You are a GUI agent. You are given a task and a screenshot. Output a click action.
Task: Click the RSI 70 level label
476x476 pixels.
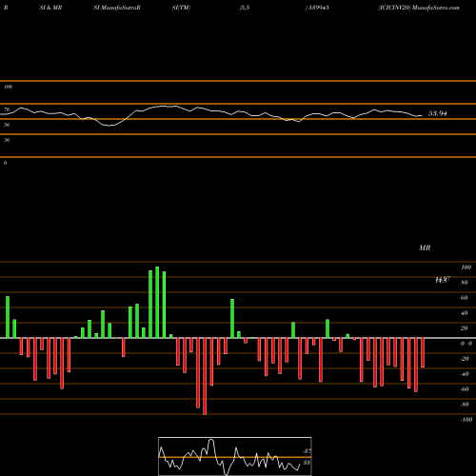click(7, 109)
